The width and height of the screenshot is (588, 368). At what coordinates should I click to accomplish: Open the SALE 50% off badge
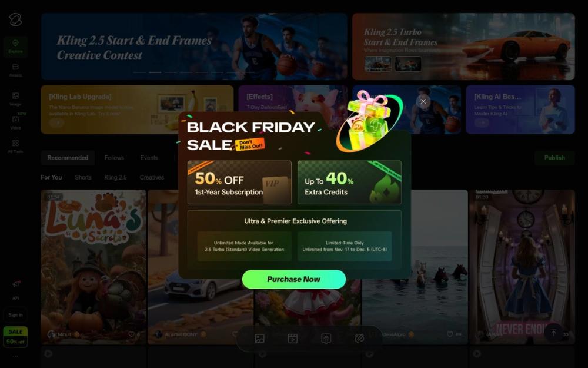point(15,336)
